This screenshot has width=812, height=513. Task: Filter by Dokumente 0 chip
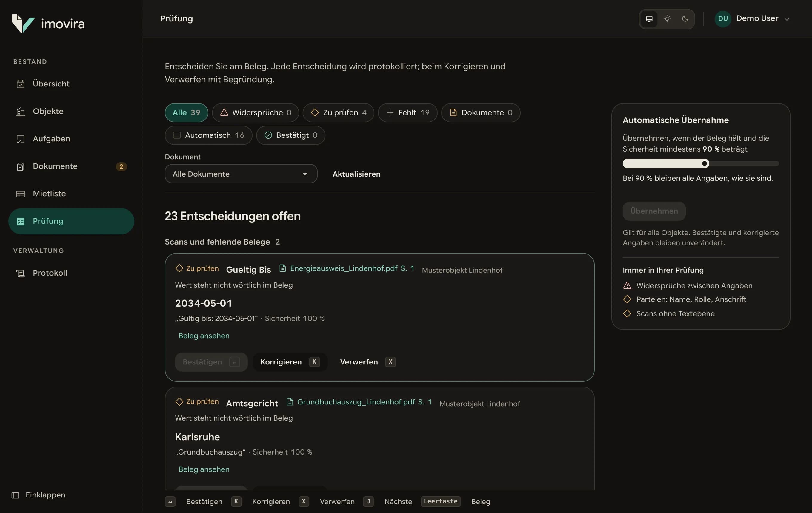pos(481,112)
